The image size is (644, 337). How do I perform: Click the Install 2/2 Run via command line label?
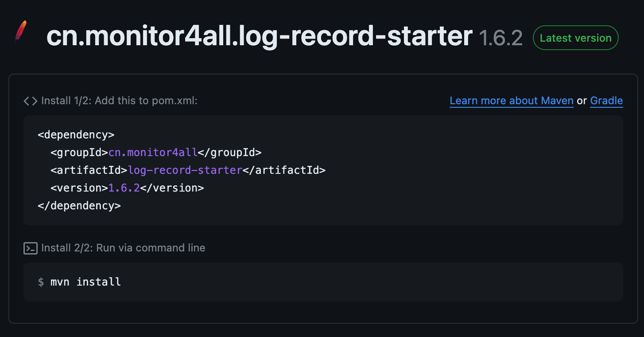(x=123, y=248)
